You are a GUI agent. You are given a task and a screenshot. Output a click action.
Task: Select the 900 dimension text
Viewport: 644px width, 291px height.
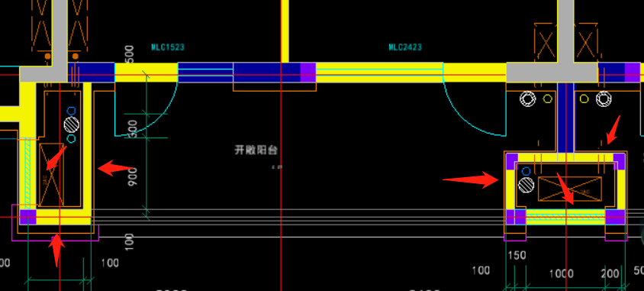click(132, 176)
